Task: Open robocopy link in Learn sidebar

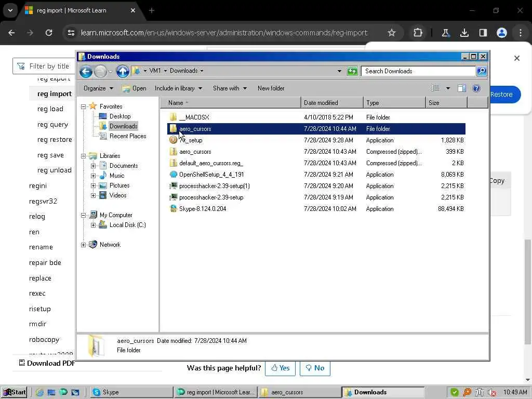Action: pos(44,340)
